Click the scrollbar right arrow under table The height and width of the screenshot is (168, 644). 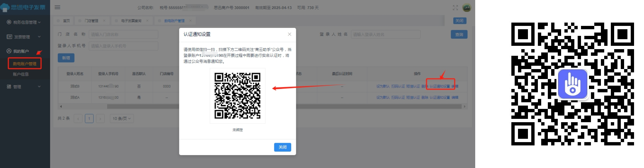(x=465, y=107)
